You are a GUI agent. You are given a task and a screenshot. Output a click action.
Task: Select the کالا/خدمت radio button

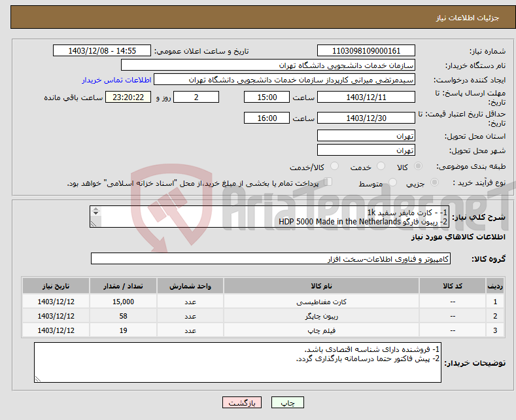334,166
